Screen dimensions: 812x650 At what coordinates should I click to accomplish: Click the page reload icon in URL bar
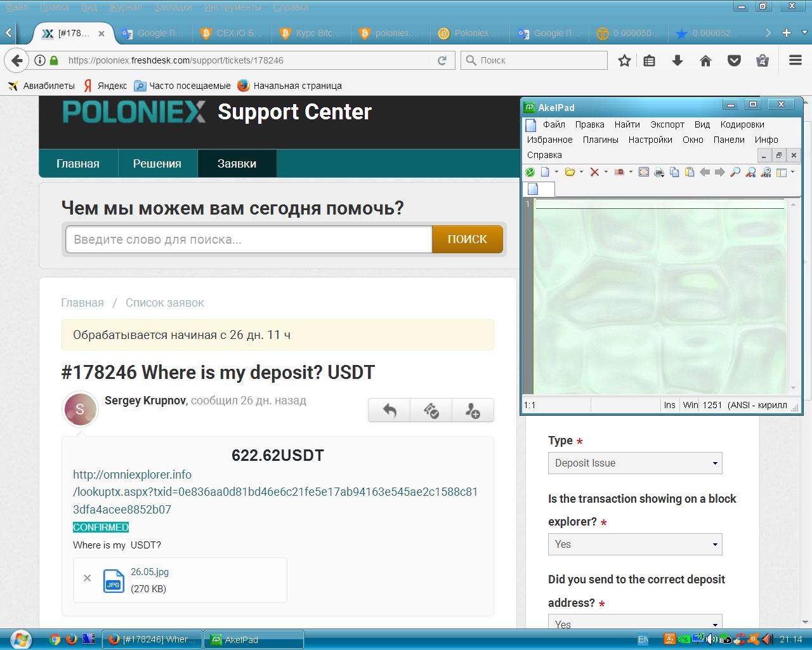tap(442, 60)
